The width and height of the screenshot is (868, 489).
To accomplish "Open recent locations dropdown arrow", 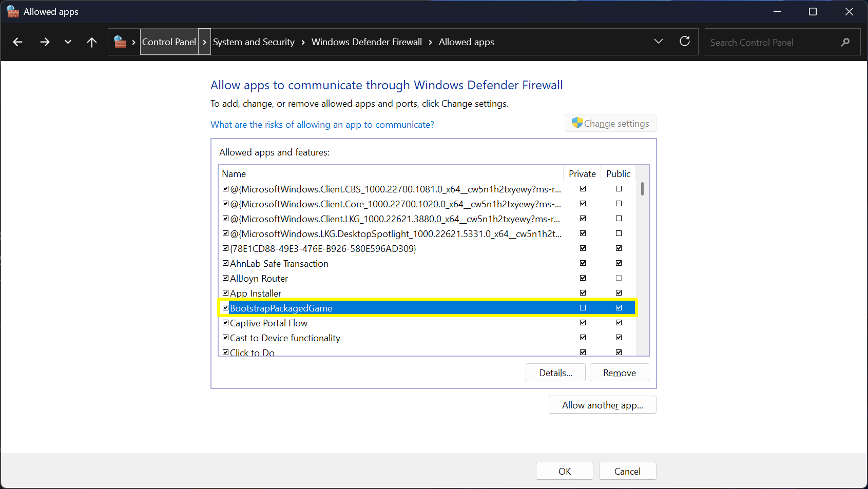I will click(68, 42).
